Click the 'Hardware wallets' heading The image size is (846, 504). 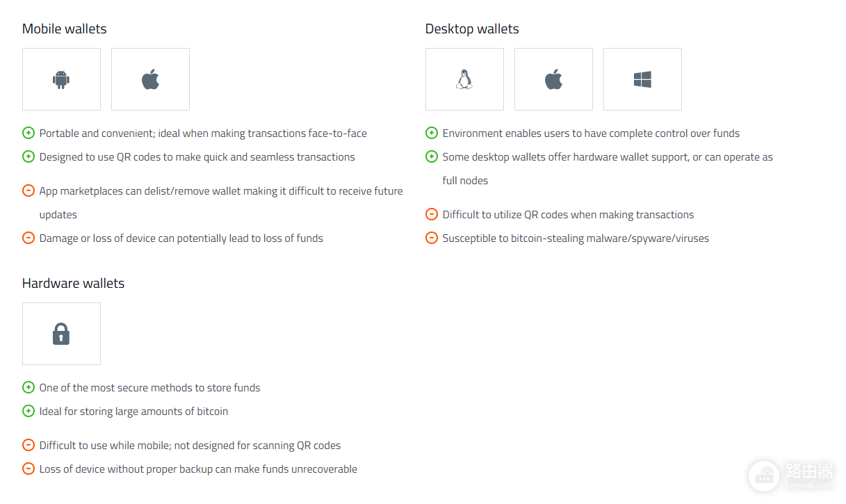point(73,284)
